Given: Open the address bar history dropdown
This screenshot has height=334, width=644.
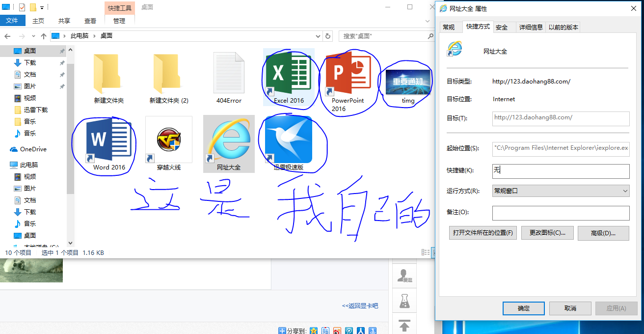Looking at the screenshot, I should pyautogui.click(x=318, y=36).
